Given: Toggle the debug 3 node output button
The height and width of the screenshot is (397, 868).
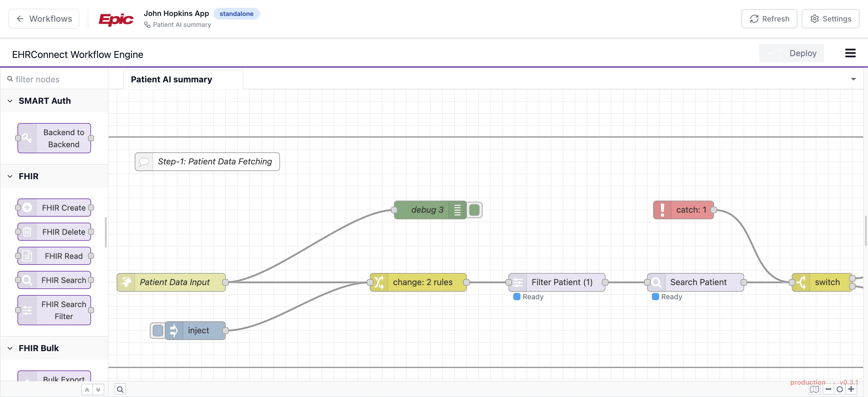Looking at the screenshot, I should pos(474,210).
